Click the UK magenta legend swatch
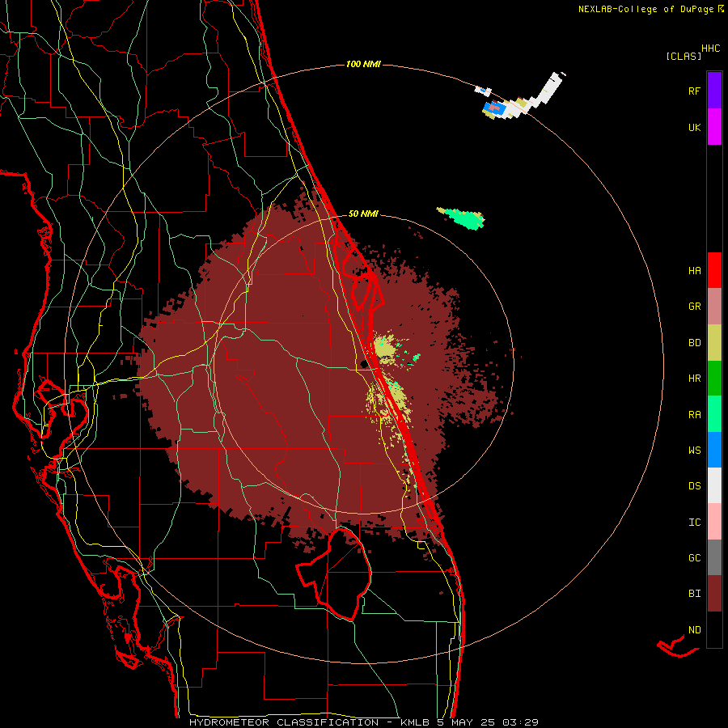 tap(714, 127)
